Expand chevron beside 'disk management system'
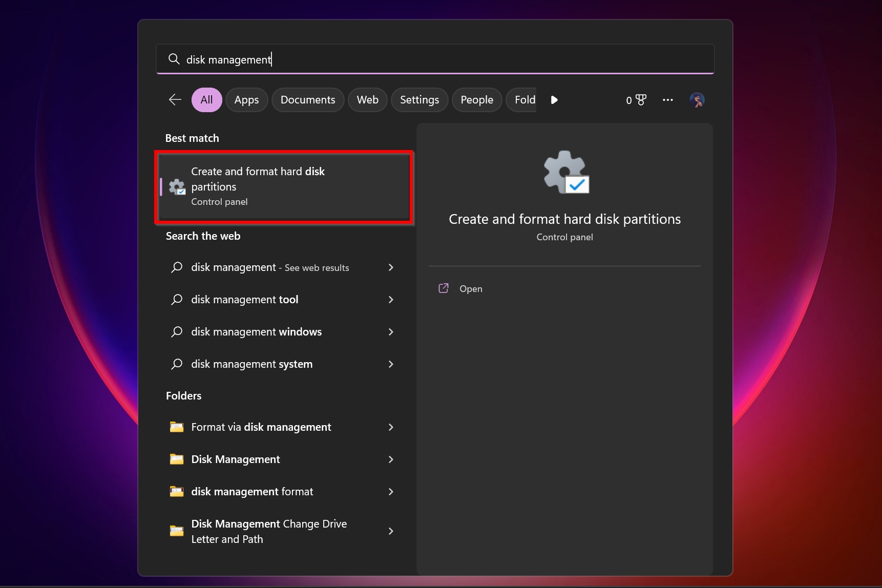The image size is (882, 588). tap(391, 364)
